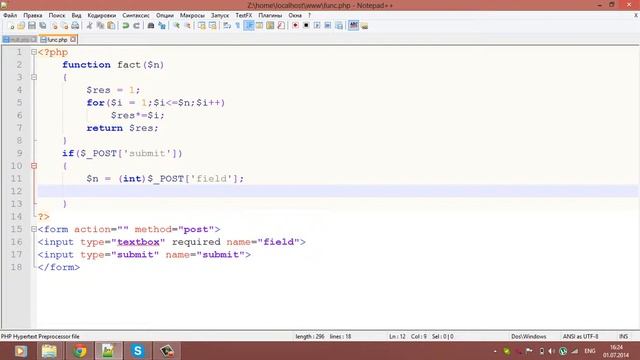
Task: Click the last toolbar icon after ABC
Action: pos(364,26)
